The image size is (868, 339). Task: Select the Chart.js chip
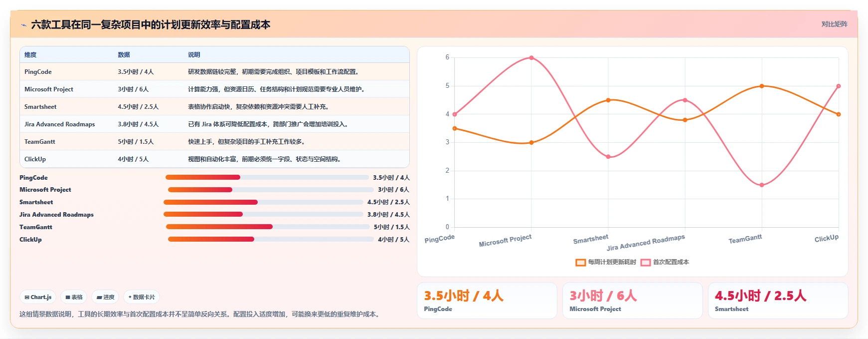click(38, 297)
